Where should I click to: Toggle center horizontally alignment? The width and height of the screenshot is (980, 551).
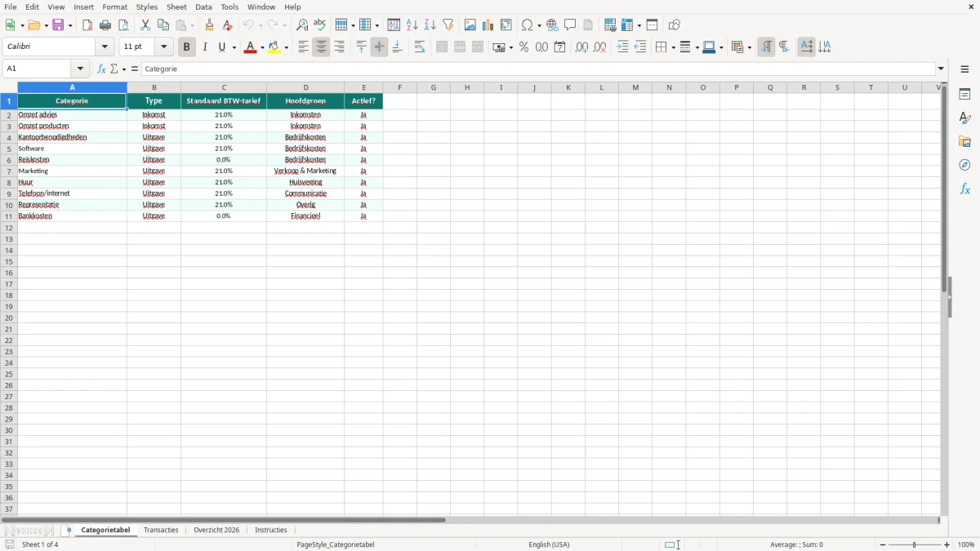pos(321,47)
